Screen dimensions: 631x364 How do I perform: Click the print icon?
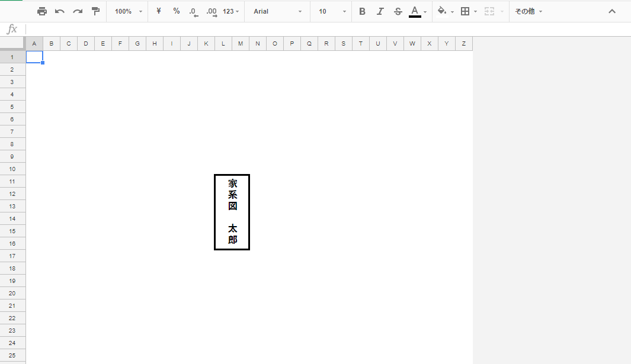pyautogui.click(x=42, y=11)
